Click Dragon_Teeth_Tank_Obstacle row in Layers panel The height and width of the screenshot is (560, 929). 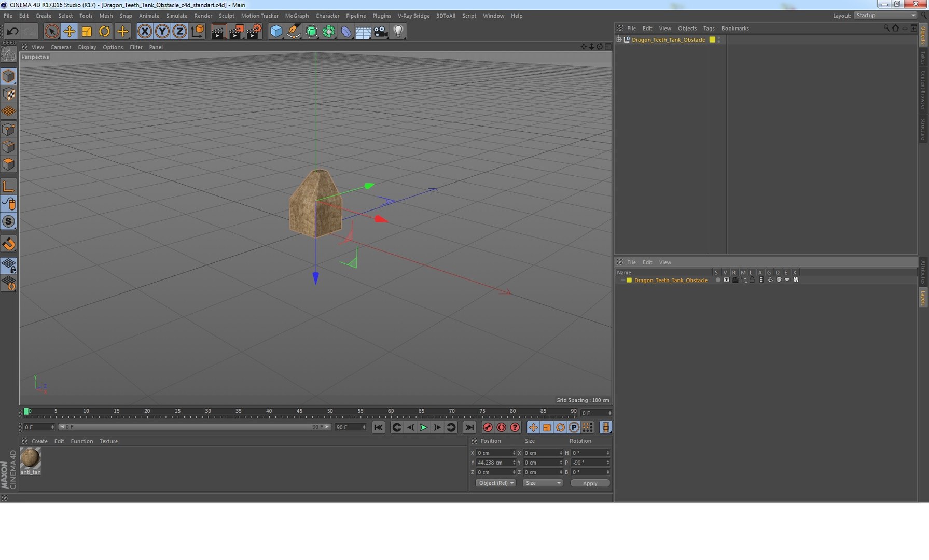coord(766,280)
